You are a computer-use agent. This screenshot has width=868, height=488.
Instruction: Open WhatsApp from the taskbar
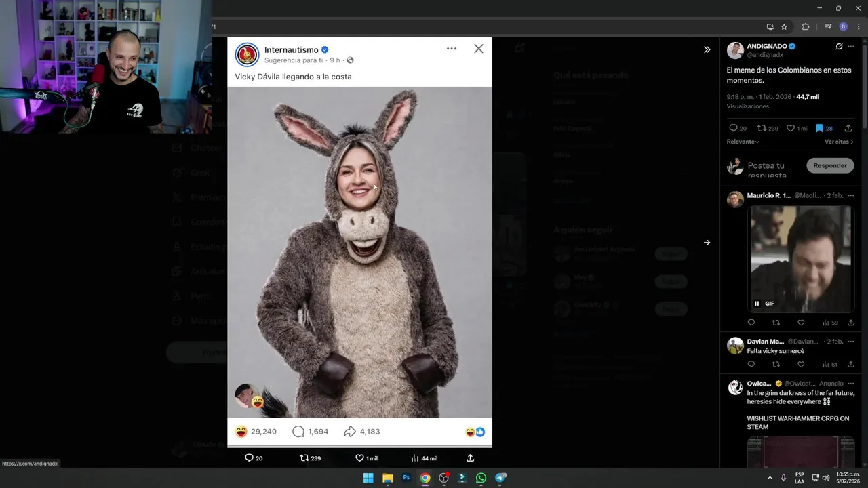[481, 478]
